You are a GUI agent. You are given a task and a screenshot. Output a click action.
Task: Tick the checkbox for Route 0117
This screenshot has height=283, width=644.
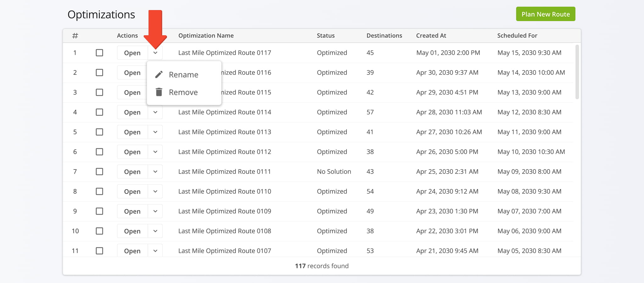coord(99,53)
